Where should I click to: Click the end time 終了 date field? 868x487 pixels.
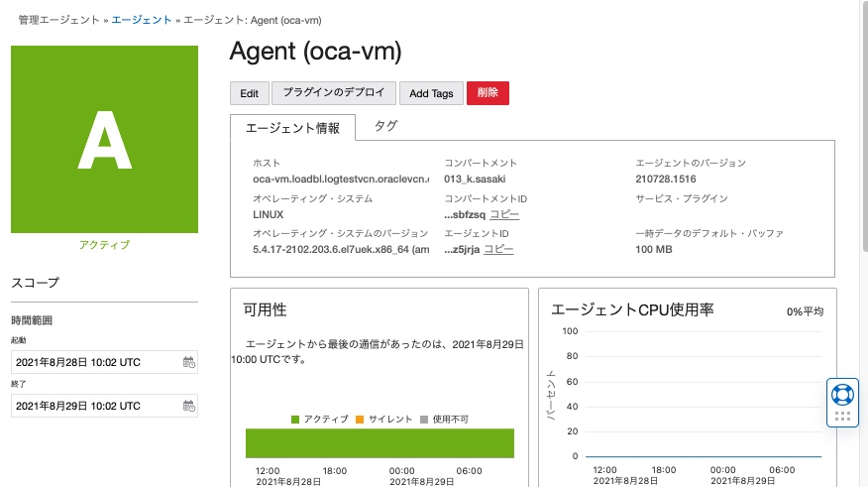96,405
